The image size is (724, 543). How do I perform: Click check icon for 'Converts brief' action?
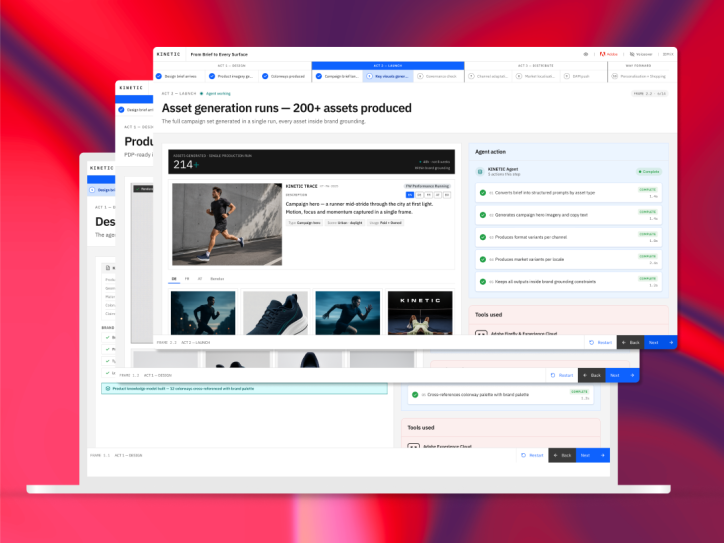point(483,193)
